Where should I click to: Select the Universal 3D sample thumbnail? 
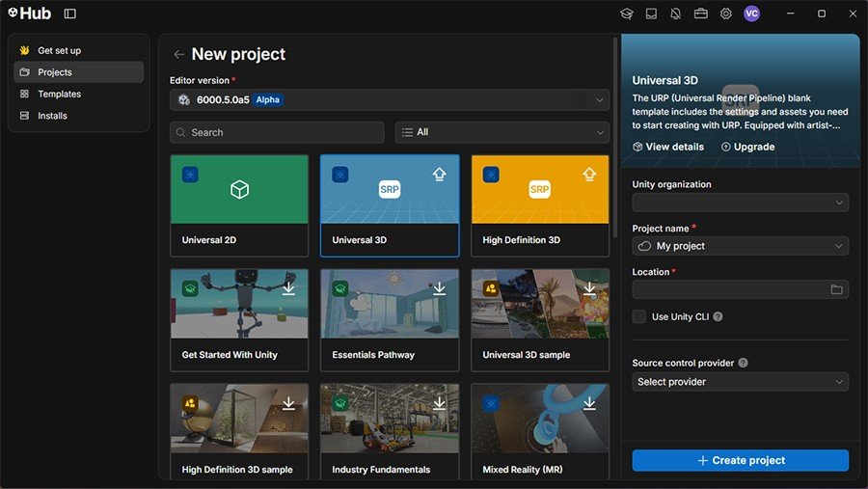tap(540, 304)
